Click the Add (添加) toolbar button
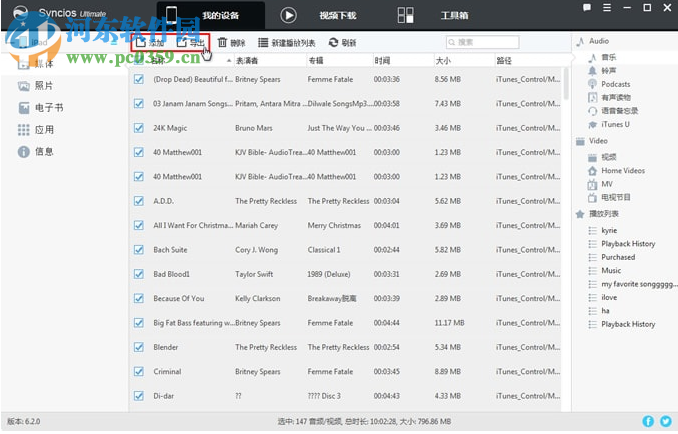This screenshot has height=434, width=678. click(150, 42)
